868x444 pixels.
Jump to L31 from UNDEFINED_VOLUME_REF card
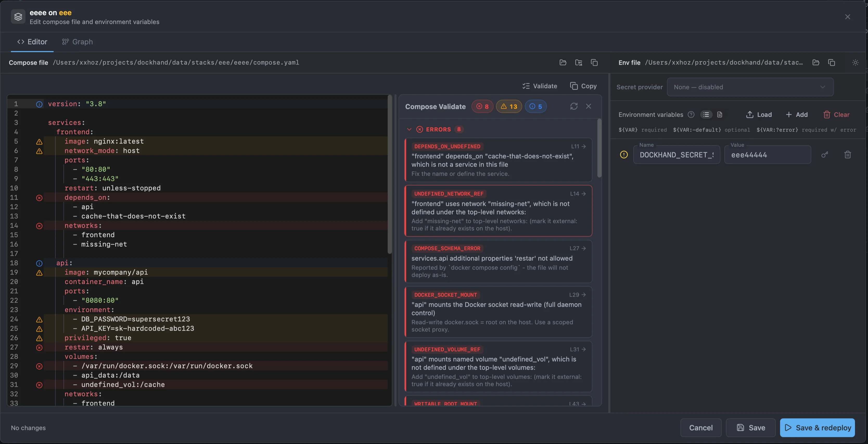pyautogui.click(x=578, y=349)
